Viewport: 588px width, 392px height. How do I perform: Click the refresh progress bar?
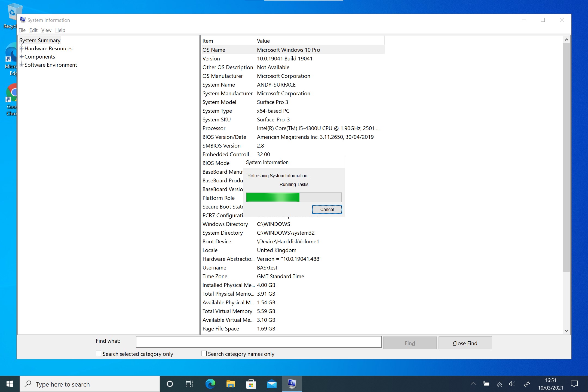point(294,197)
